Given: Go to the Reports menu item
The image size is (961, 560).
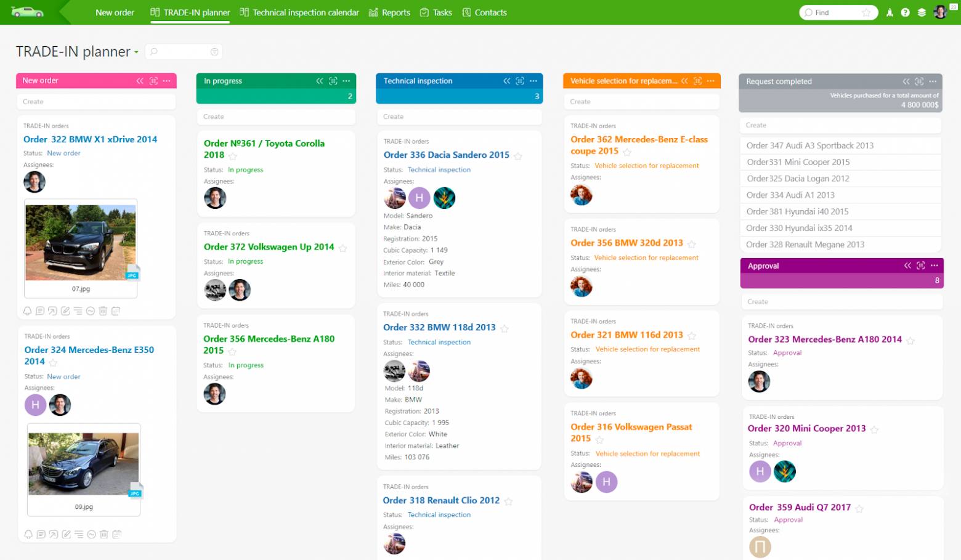Looking at the screenshot, I should (389, 12).
